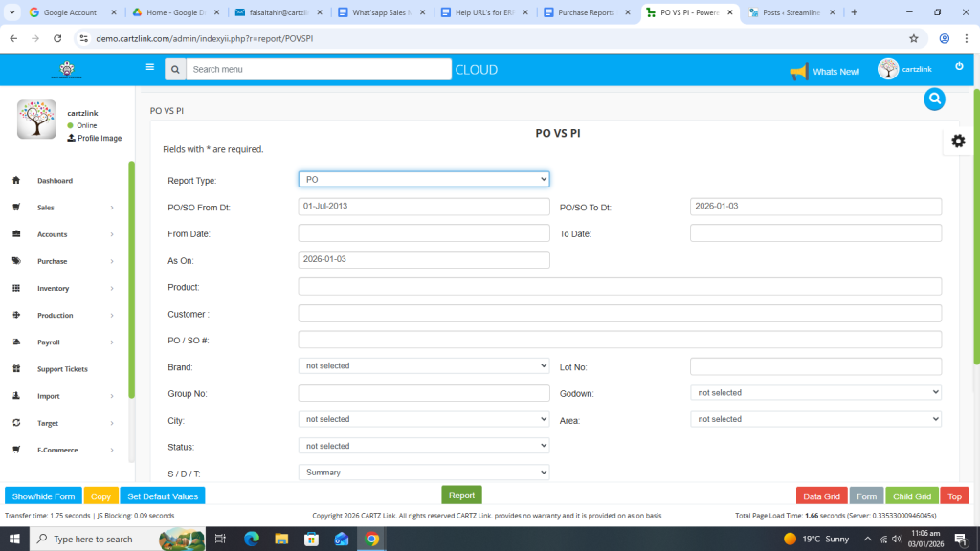Click the green Report button
Viewport: 980px width, 551px height.
tap(461, 496)
